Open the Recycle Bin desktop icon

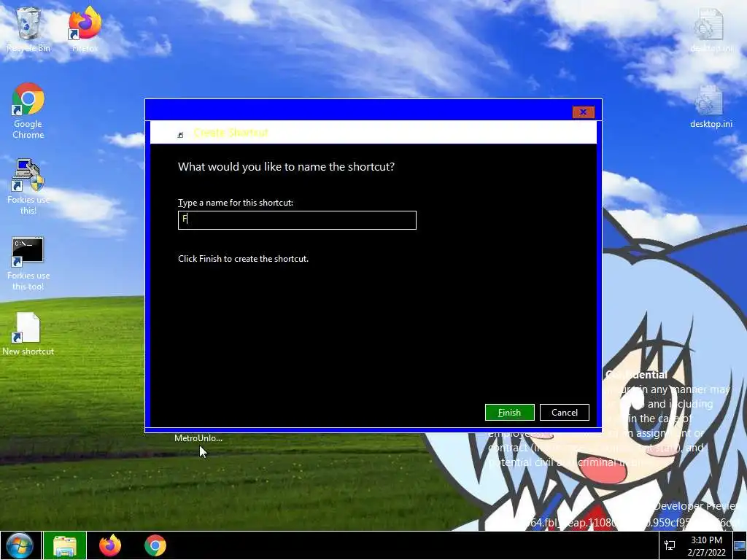coord(28,28)
